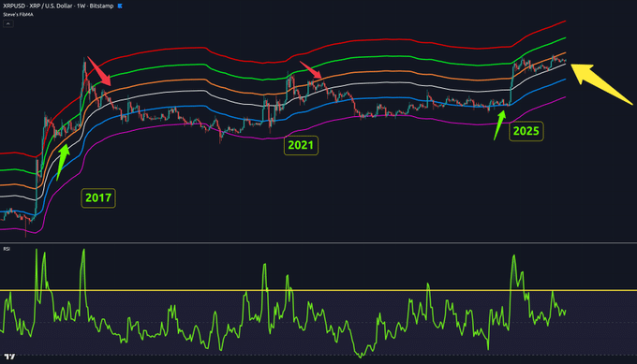Collapse the indicator legend with chevron button
637x364 pixels.
[x=8, y=24]
